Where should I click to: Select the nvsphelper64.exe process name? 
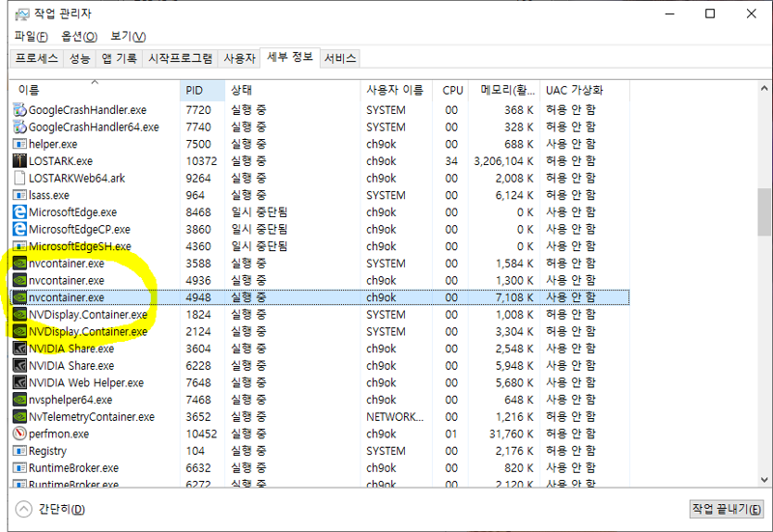(71, 400)
